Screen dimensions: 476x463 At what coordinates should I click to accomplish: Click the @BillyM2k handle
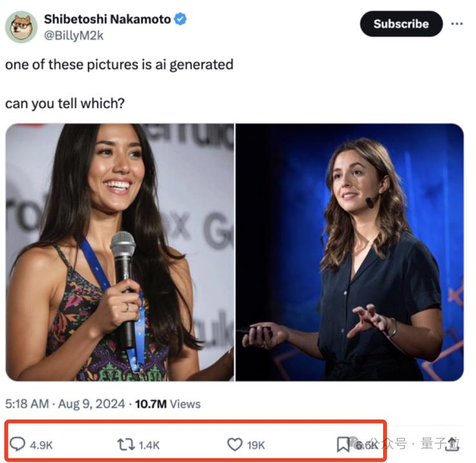click(x=74, y=35)
